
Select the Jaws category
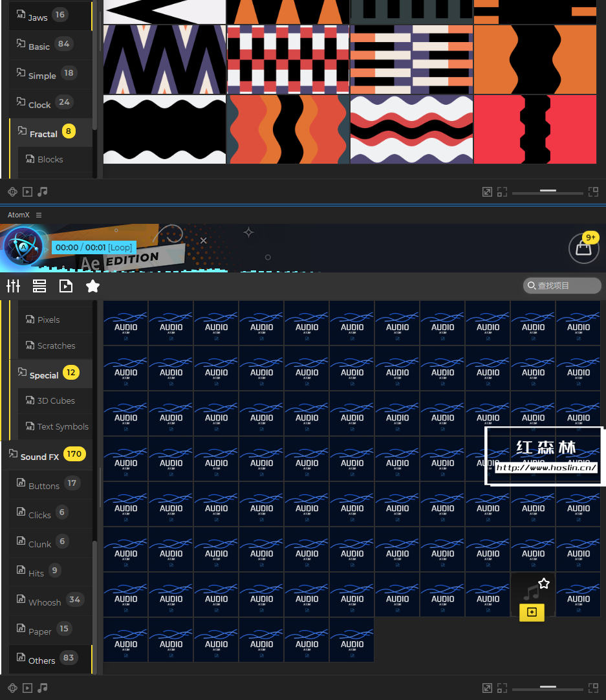50,16
